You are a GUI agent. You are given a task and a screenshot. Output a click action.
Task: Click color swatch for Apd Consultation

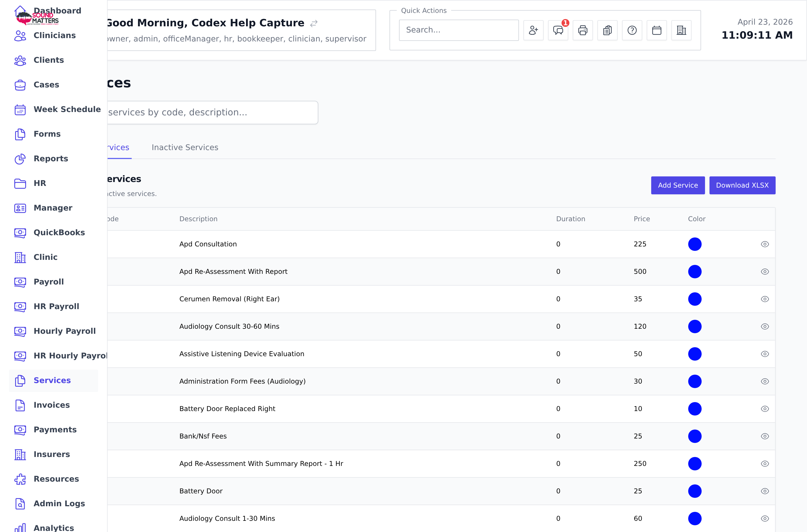pyautogui.click(x=695, y=244)
